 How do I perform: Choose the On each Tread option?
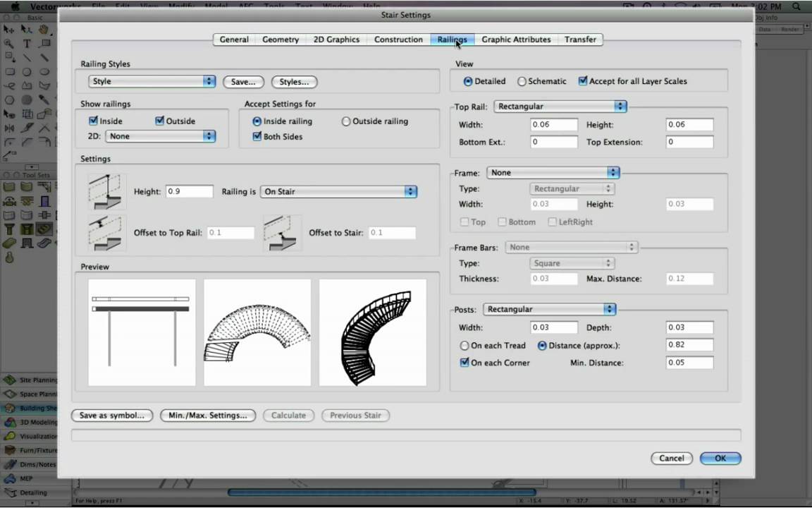coord(464,345)
